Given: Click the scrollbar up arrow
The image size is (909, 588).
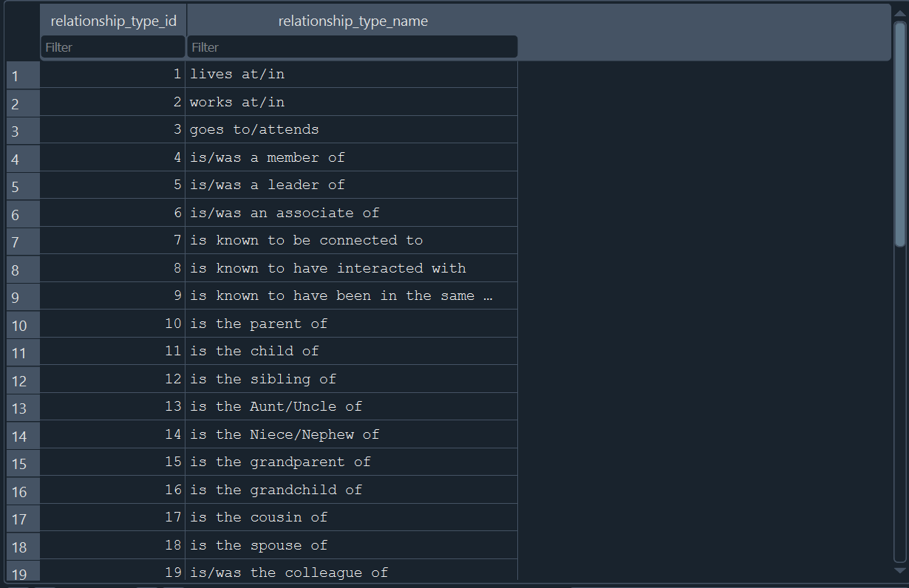Looking at the screenshot, I should 899,13.
